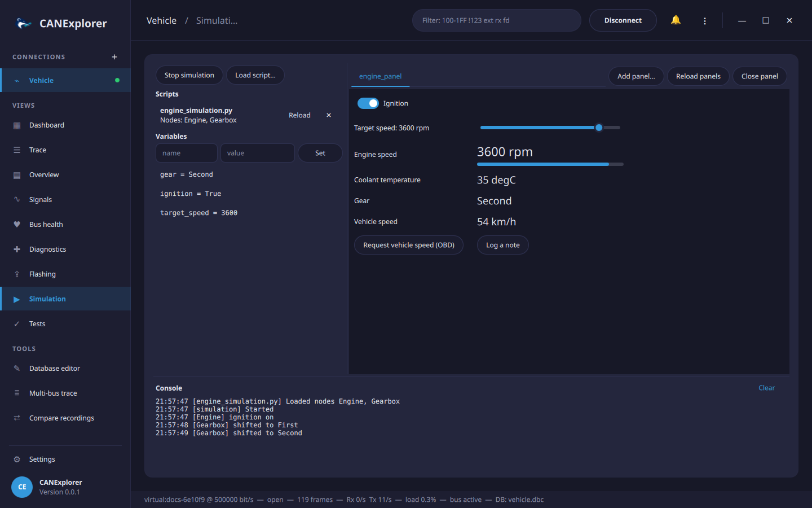Click Set variable button

[320, 153]
